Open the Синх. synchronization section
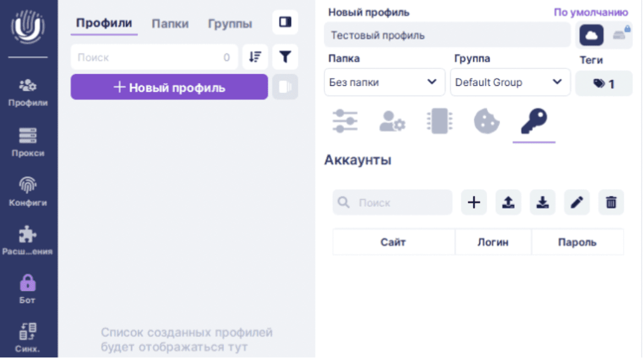This screenshot has height=358, width=644. (28, 338)
